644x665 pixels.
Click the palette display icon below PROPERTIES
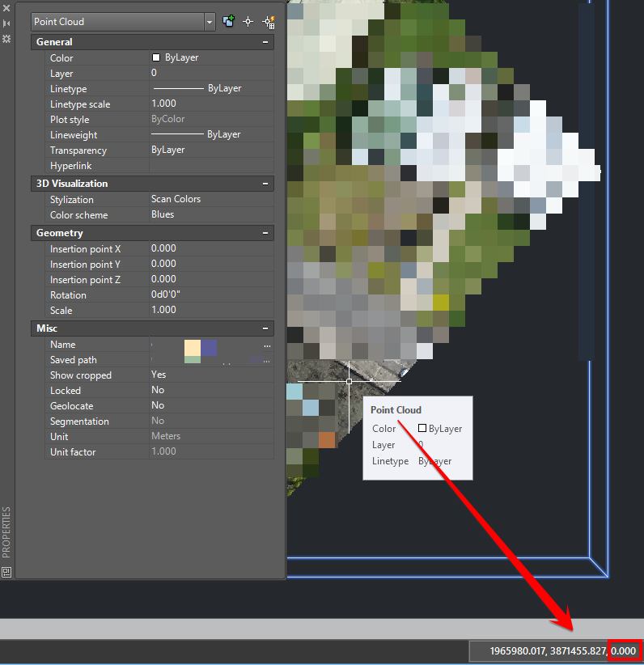[6, 572]
